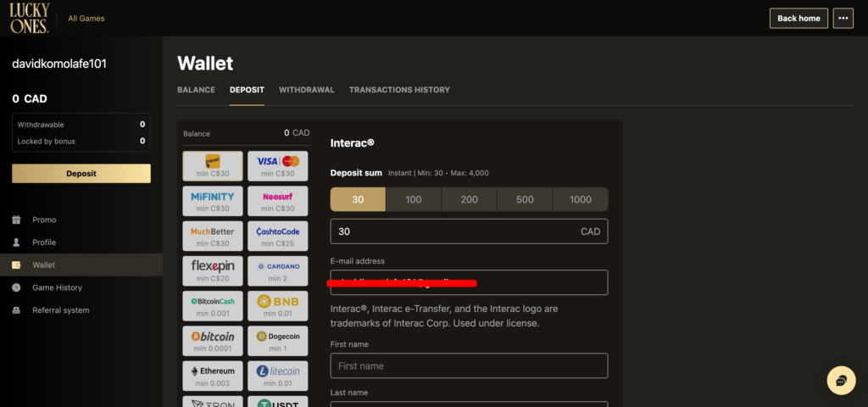Open the live chat bubble

[841, 381]
